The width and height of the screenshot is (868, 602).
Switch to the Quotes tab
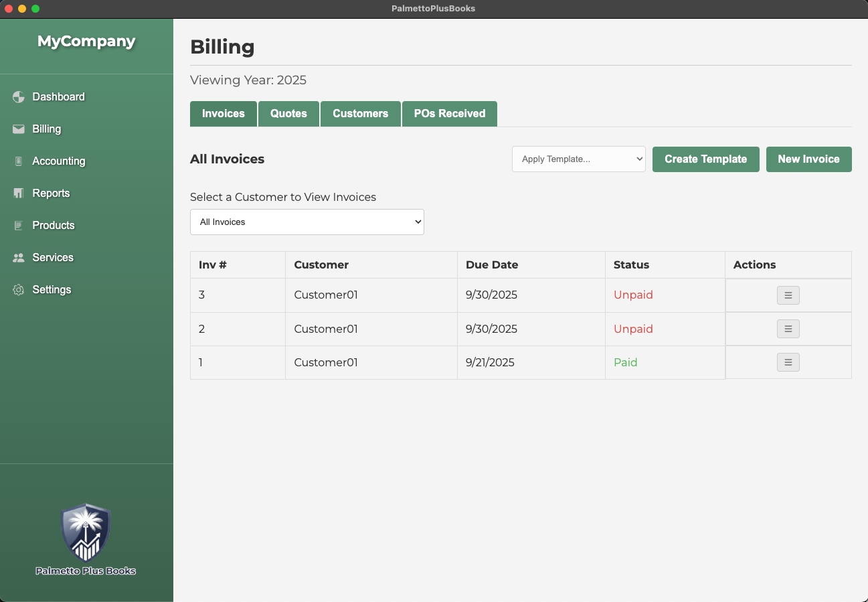288,114
